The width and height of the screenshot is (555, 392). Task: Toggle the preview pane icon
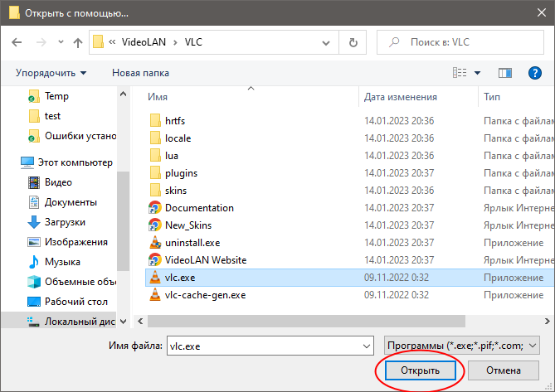(x=504, y=73)
